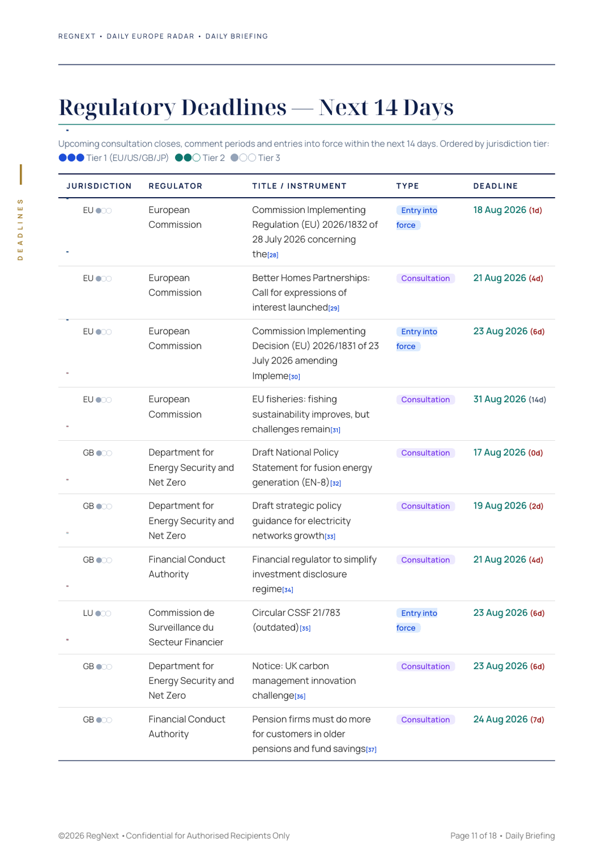The height and width of the screenshot is (868, 614).
Task: Click the title Circular CSSF 21/783 (outdated)
Action: pyautogui.click(x=296, y=620)
